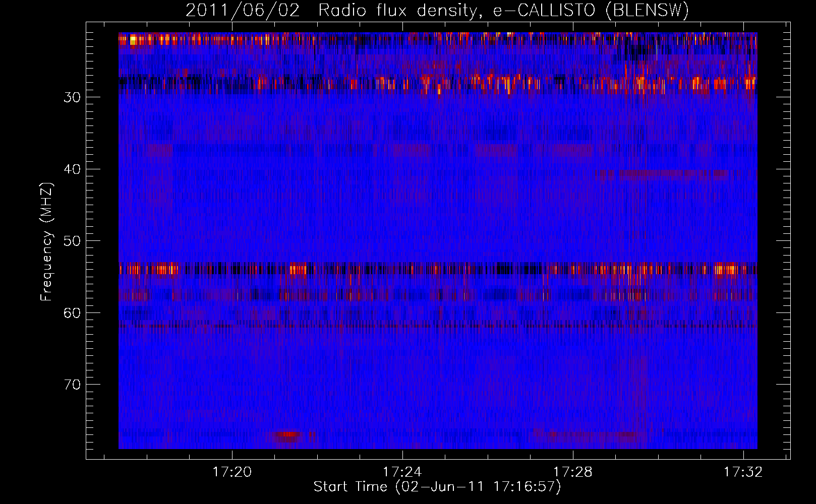Image resolution: width=816 pixels, height=504 pixels.
Task: Click the 50 frequency tick label
Action: 72,241
